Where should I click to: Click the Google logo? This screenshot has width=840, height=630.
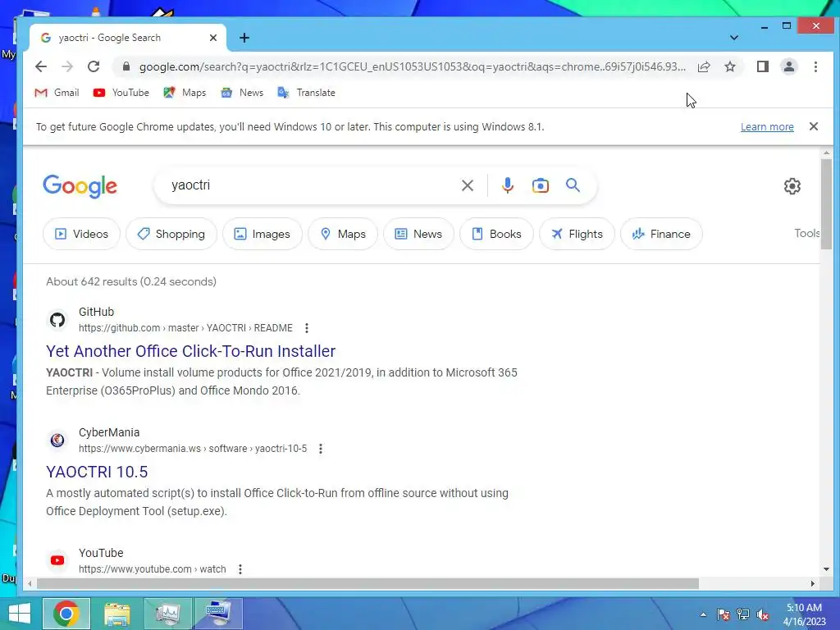tap(80, 186)
